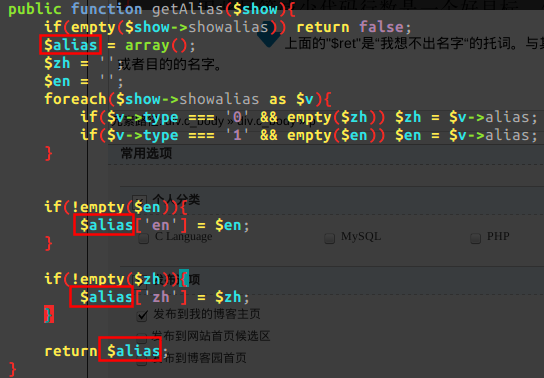Click the red-highlighted closing brace
This screenshot has width=544, height=378.
point(49,315)
